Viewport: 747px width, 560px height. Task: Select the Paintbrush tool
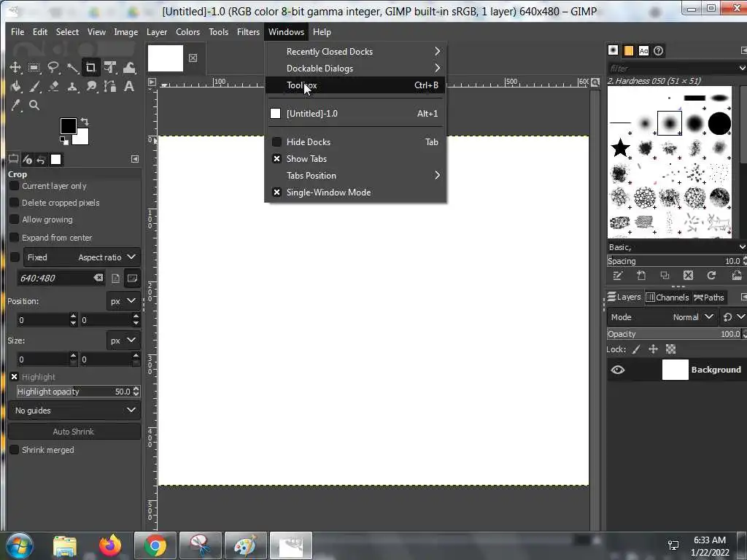click(34, 86)
